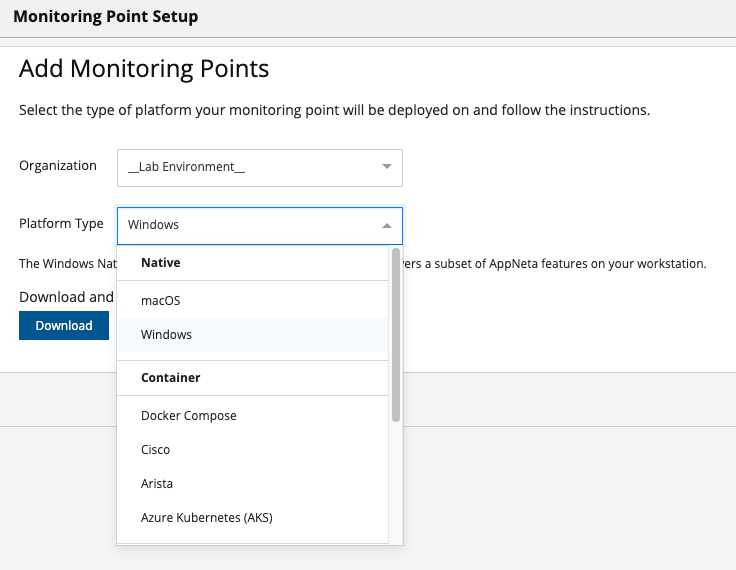Image resolution: width=736 pixels, height=570 pixels.
Task: Open the Organization dropdown field
Action: tap(250, 167)
